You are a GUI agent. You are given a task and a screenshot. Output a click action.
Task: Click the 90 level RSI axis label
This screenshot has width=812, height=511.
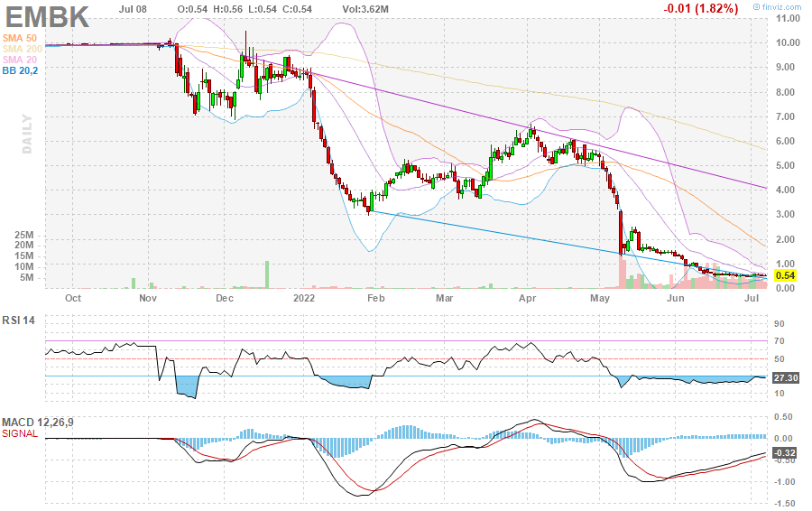pyautogui.click(x=779, y=324)
